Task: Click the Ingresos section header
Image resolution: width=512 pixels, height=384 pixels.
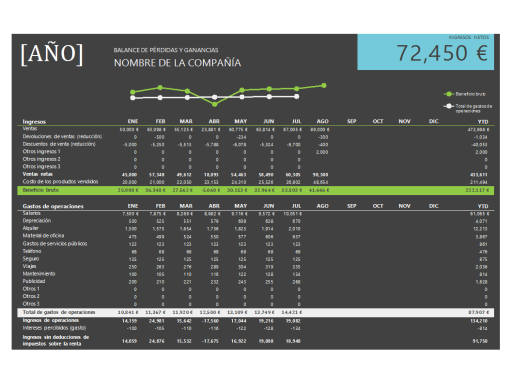Action: click(x=34, y=121)
